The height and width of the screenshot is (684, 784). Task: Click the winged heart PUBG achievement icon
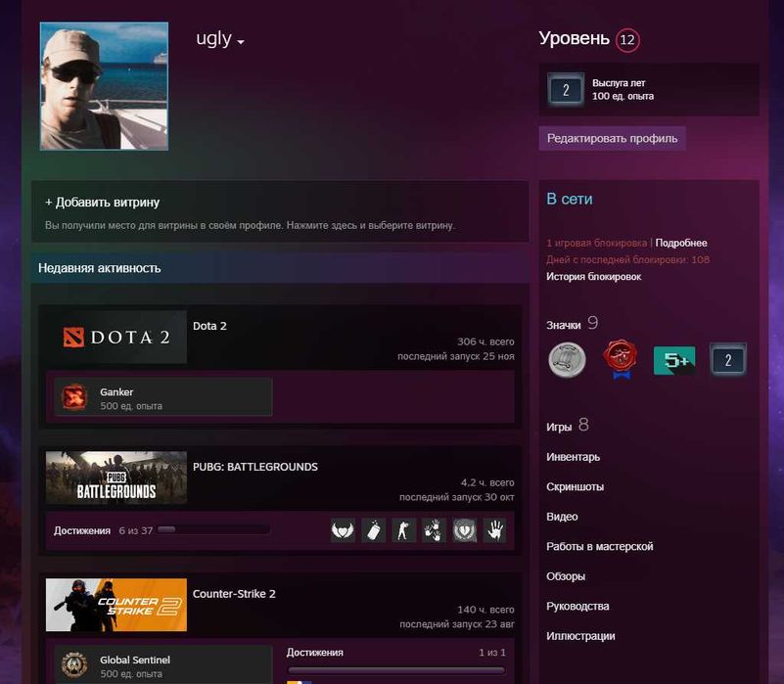click(343, 530)
